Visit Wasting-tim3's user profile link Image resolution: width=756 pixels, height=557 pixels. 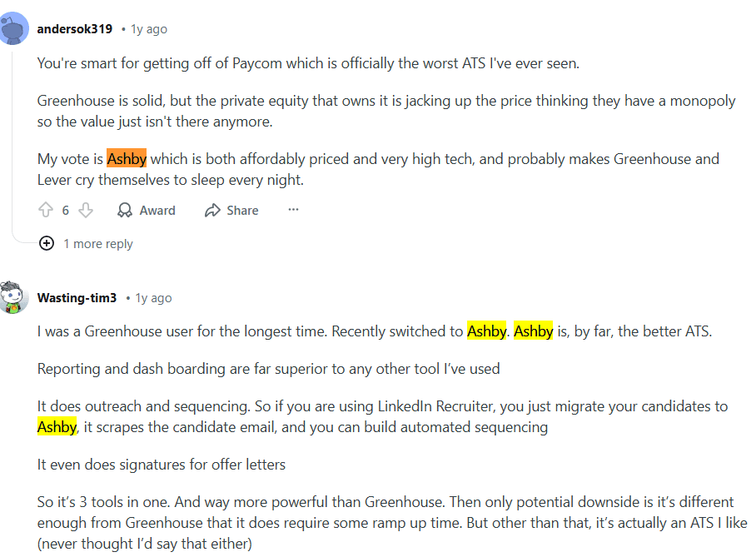tap(77, 298)
